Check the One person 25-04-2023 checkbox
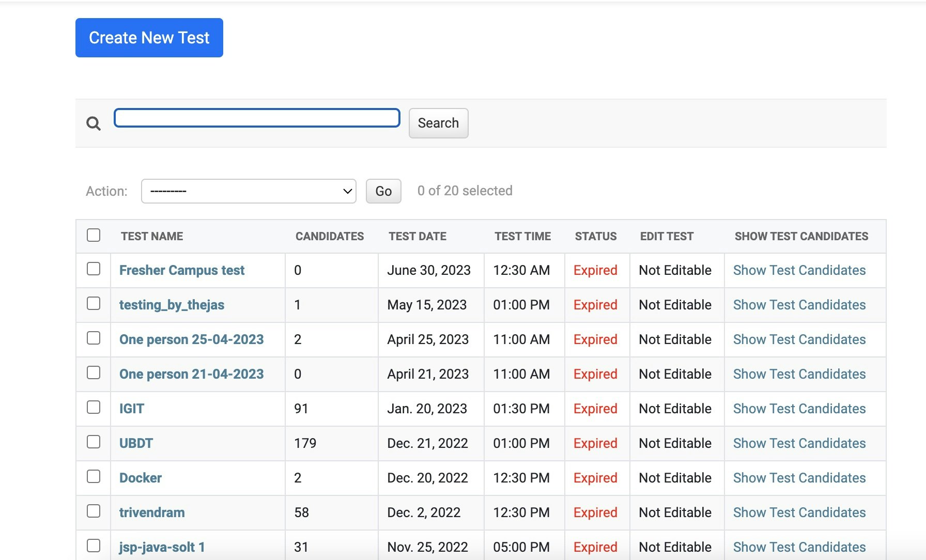 point(94,338)
